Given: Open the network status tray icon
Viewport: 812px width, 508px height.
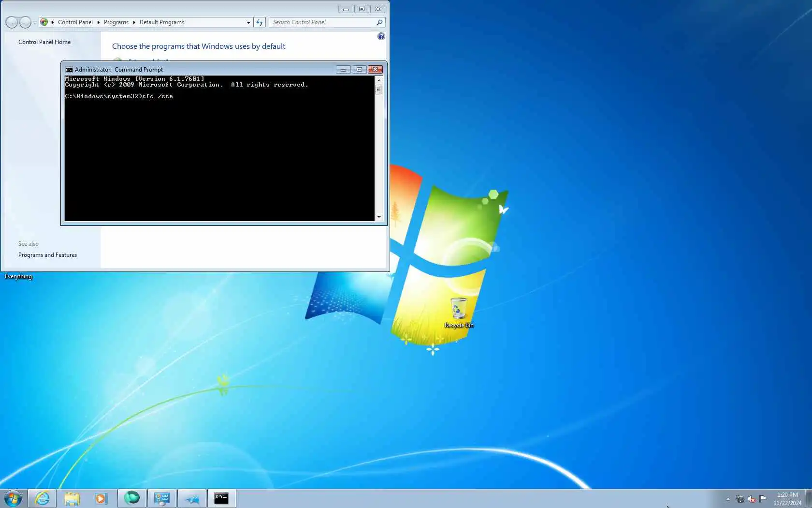Looking at the screenshot, I should point(740,499).
